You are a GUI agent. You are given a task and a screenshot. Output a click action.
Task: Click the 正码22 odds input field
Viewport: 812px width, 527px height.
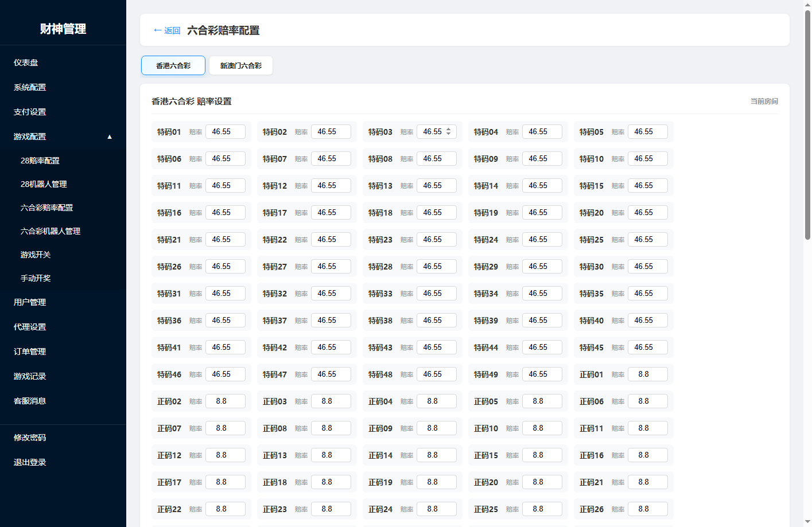(x=226, y=509)
